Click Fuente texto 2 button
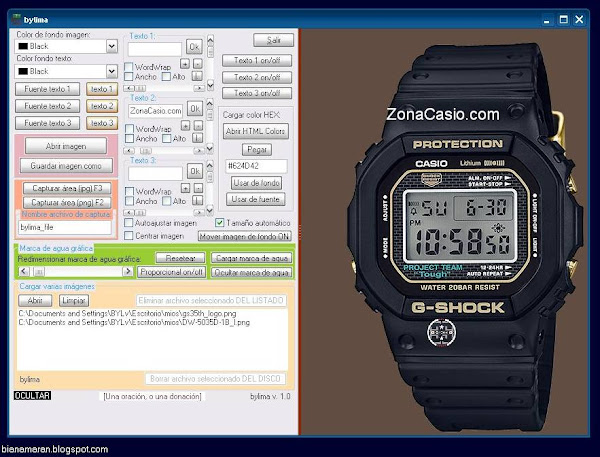This screenshot has width=600, height=457. click(47, 106)
